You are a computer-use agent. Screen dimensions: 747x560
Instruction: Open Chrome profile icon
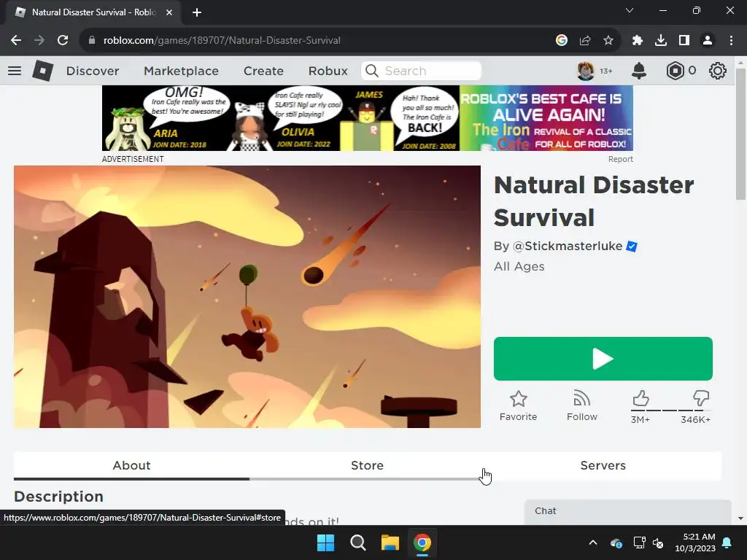[708, 41]
